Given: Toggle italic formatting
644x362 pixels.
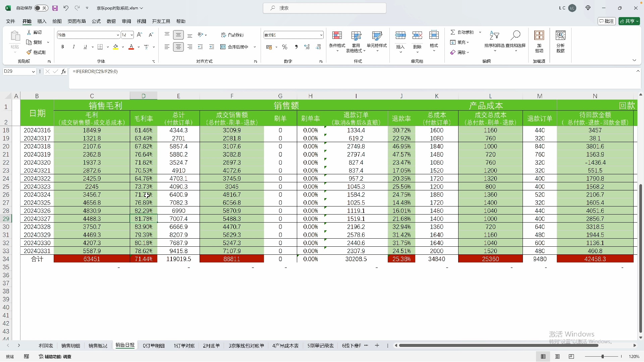Looking at the screenshot, I should (x=74, y=47).
